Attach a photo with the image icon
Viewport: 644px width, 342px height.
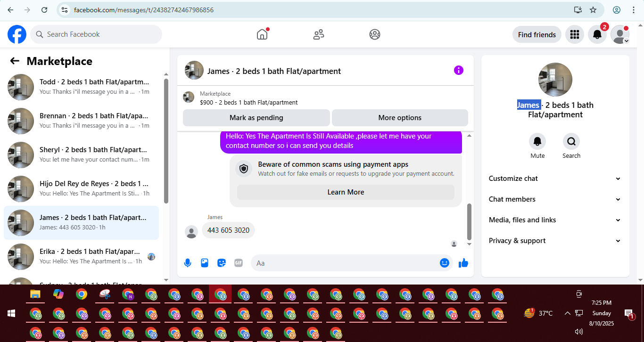click(205, 263)
